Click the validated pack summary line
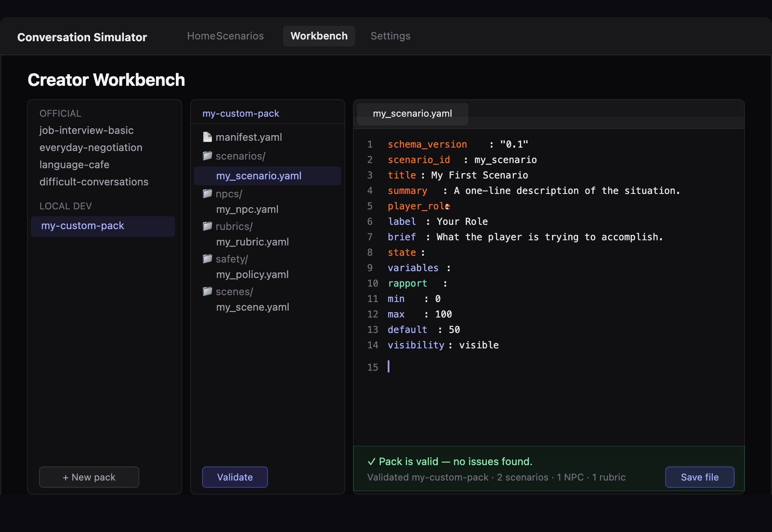This screenshot has height=532, width=772. 496,478
